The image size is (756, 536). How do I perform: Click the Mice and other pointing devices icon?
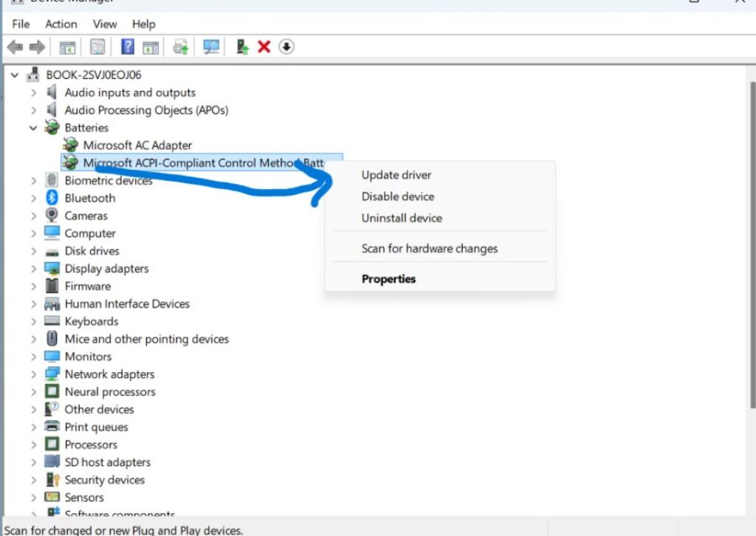point(52,338)
